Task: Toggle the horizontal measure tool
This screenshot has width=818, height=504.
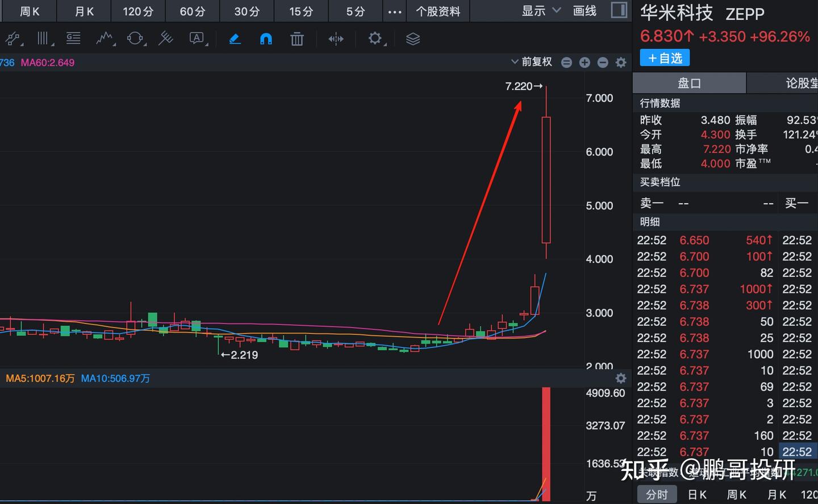Action: click(x=336, y=39)
